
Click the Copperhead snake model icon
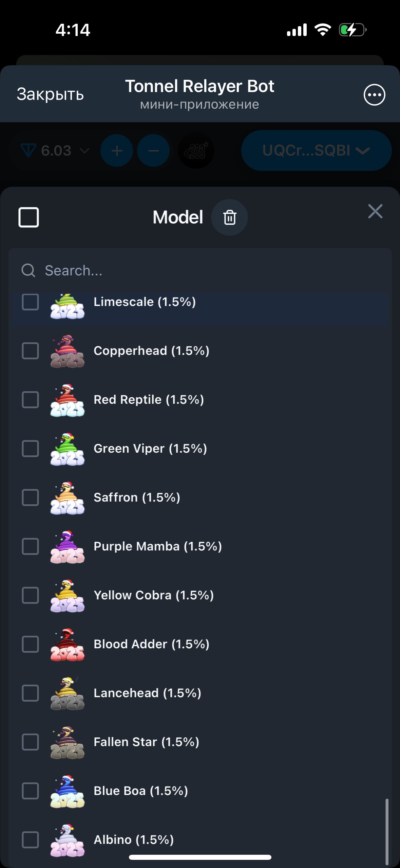coord(67,351)
